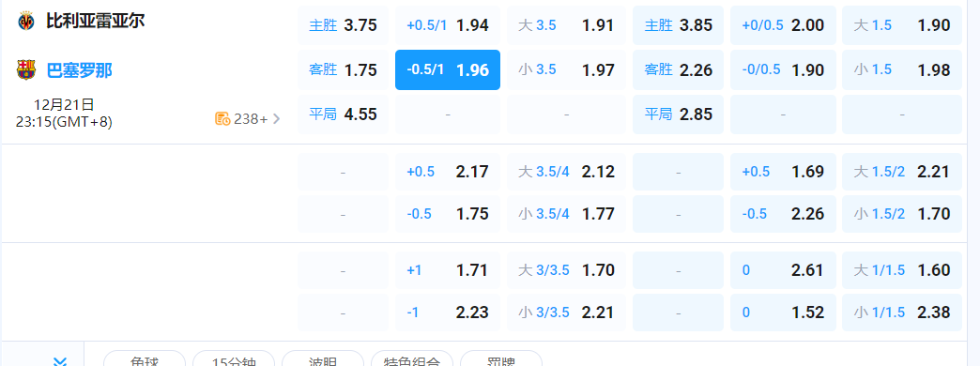980x366 pixels.
Task: Select handicap -0.5 at 1.75
Action: point(448,214)
